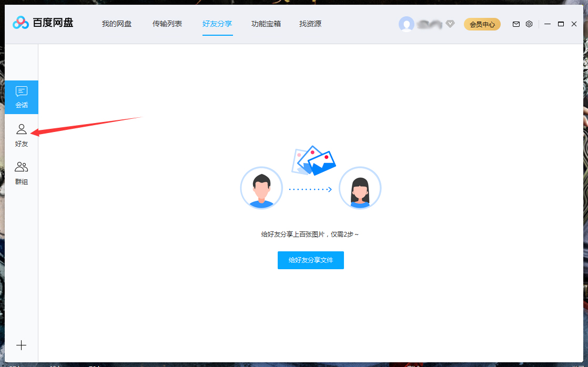Open the 会话 conversations panel
Screen dimensions: 588x367
point(22,97)
